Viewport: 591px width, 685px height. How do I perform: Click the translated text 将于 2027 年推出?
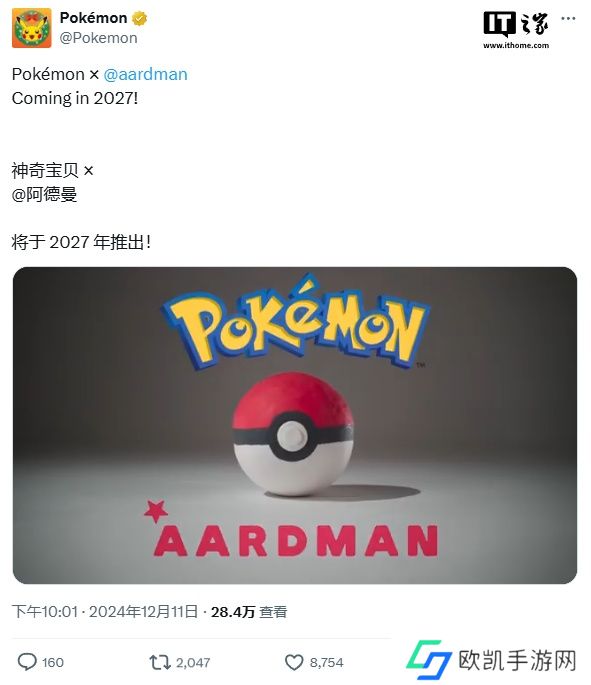coord(81,242)
